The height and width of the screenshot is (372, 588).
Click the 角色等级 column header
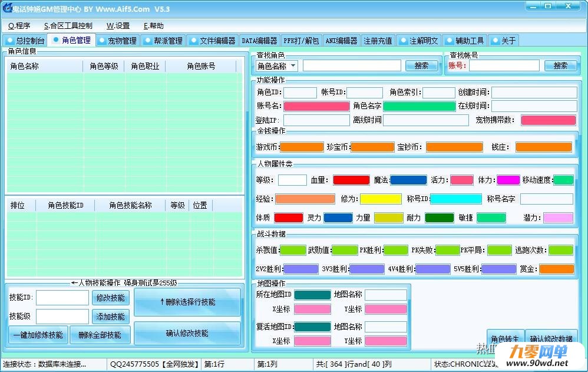104,67
